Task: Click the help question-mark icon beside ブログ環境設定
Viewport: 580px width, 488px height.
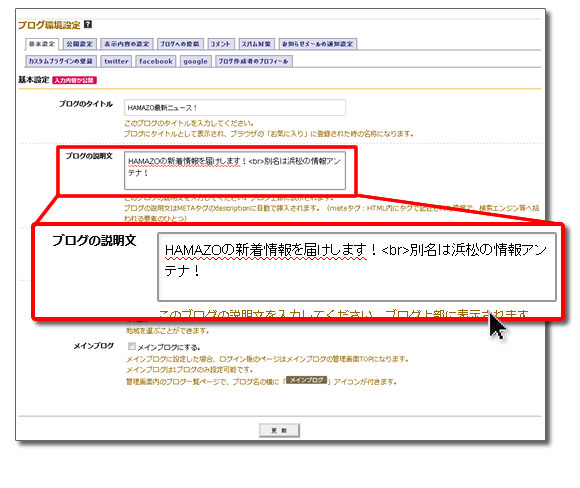Action: [x=88, y=24]
